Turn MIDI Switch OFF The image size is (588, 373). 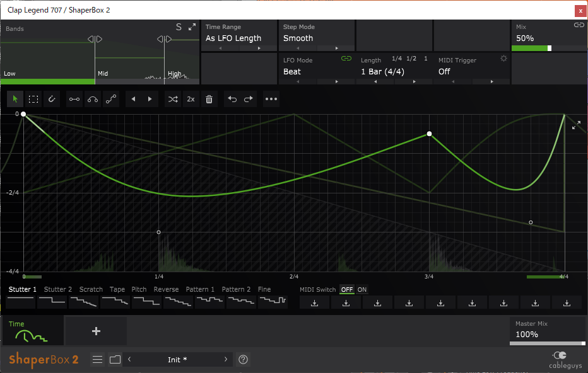coord(347,289)
